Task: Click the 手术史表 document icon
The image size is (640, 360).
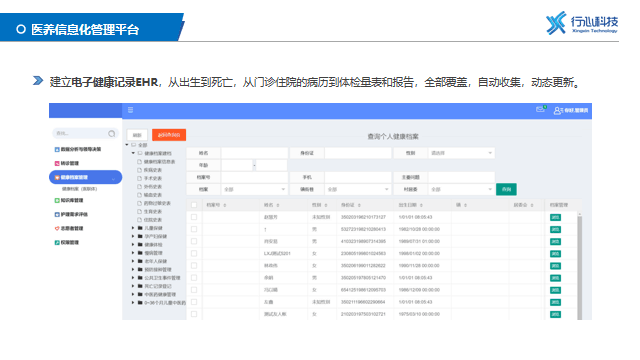Action: 139,178
